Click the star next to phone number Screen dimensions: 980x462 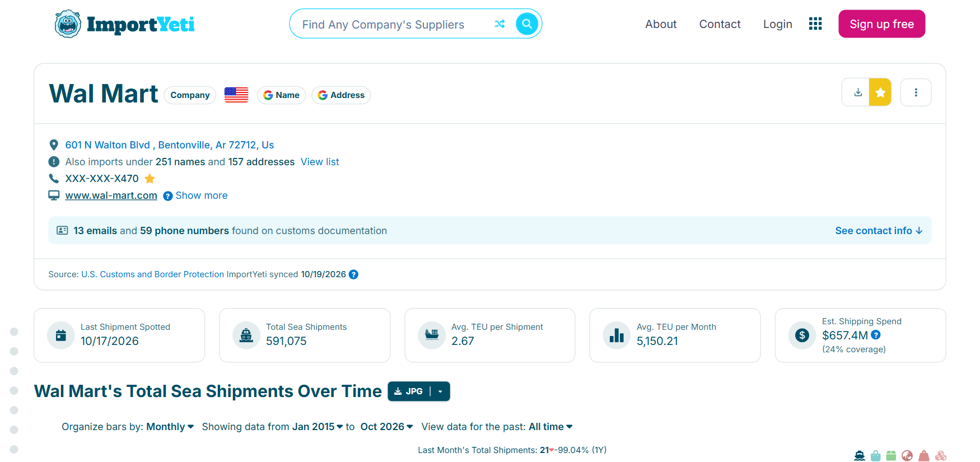[x=150, y=179]
